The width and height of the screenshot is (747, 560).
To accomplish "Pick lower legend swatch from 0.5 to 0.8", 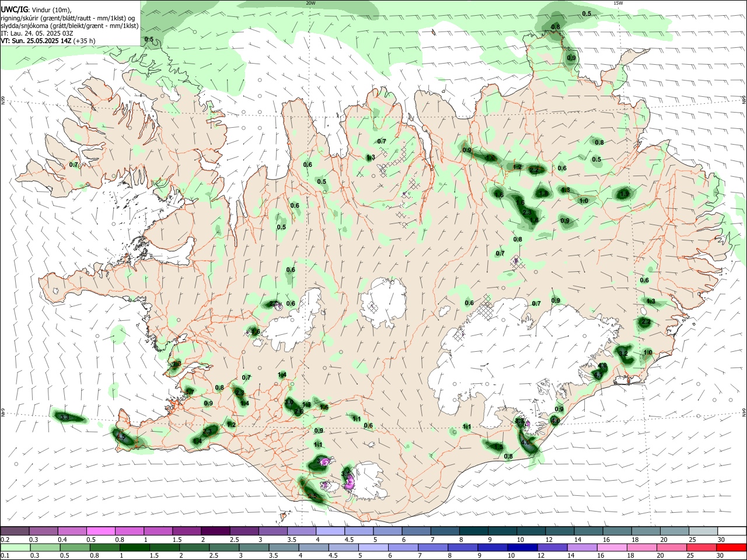I will point(75,547).
